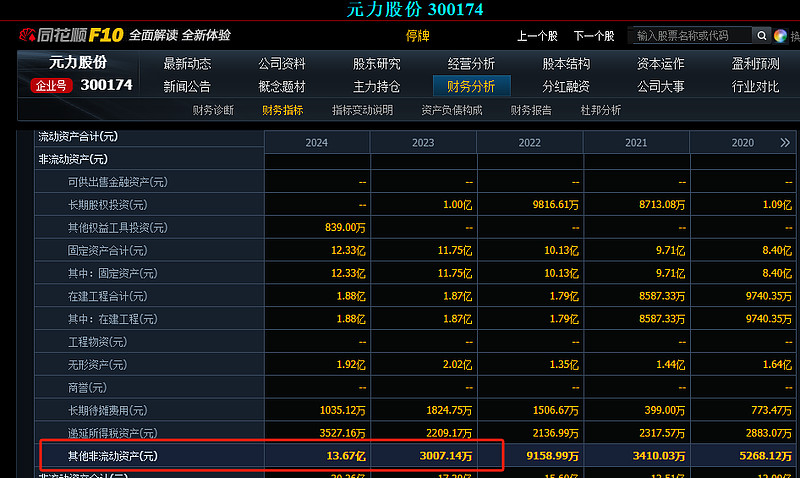Viewport: 800px width, 478px height.
Task: Click the 9158.99万 cell
Action: [x=553, y=456]
